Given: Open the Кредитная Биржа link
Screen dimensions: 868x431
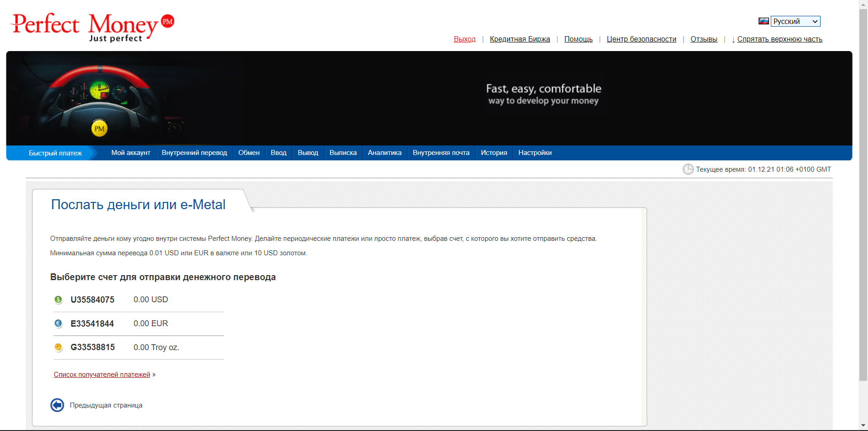Looking at the screenshot, I should (x=520, y=39).
